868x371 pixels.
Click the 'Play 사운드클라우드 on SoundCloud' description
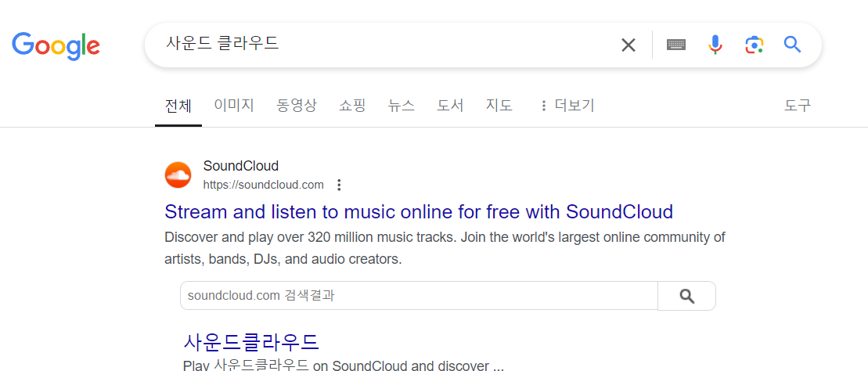pyautogui.click(x=344, y=366)
